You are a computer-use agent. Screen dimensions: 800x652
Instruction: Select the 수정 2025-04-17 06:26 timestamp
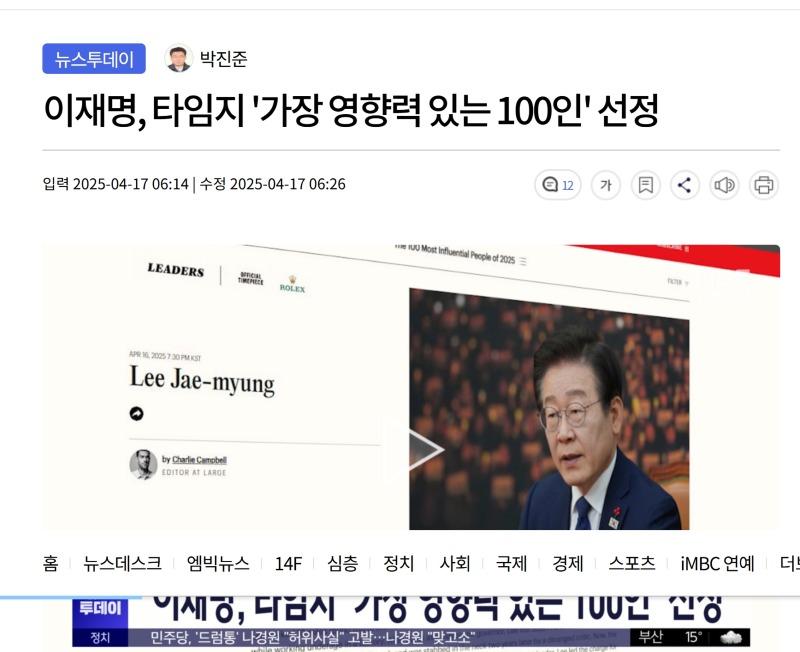(272, 184)
